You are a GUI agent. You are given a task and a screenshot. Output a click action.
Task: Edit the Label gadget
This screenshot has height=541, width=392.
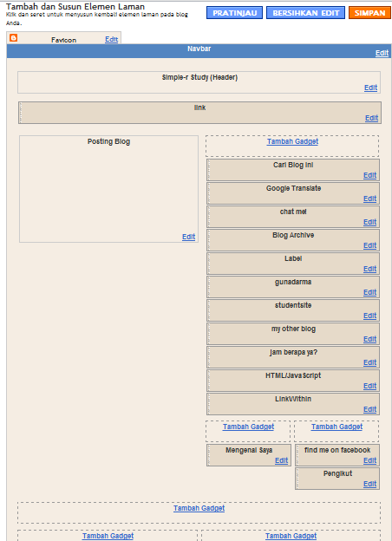(369, 269)
